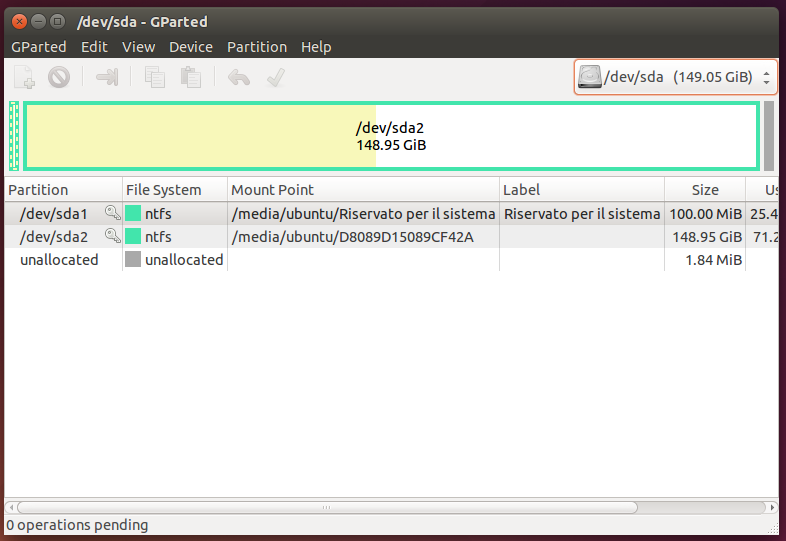Click the key icon next to /dev/sda1
This screenshot has width=786, height=541.
coord(112,213)
